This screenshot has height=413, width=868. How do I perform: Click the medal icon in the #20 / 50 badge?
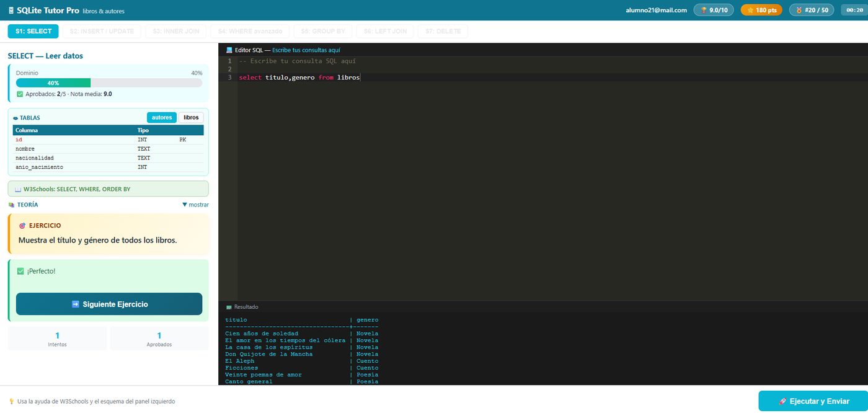[x=799, y=11]
